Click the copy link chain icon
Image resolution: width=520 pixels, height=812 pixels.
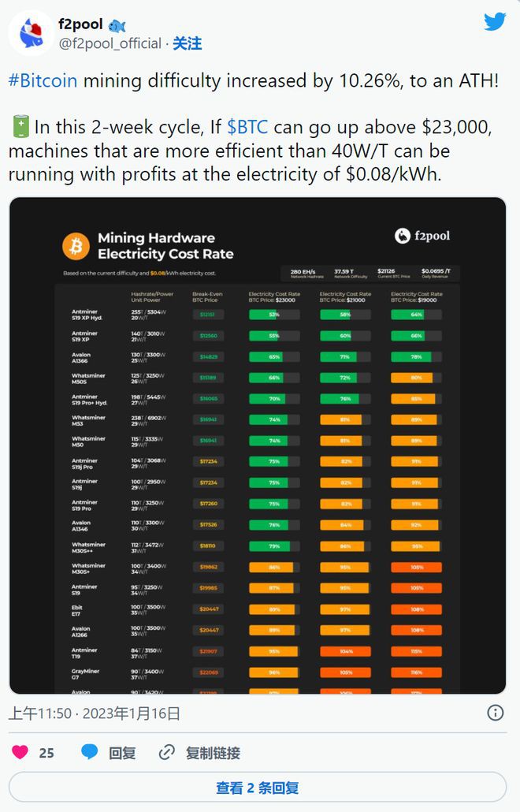[x=167, y=752]
